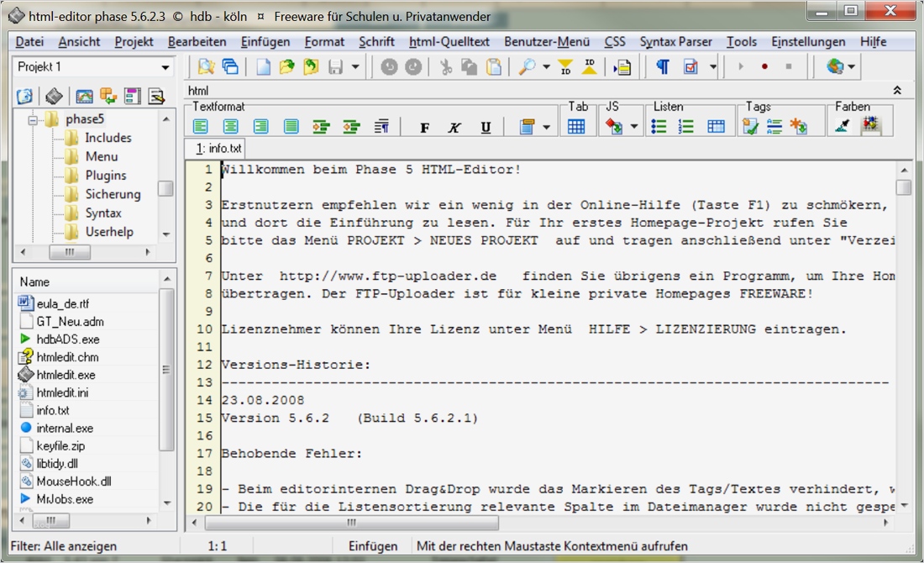Open the Textformat block dropdown arrow
This screenshot has width=924, height=563.
546,127
